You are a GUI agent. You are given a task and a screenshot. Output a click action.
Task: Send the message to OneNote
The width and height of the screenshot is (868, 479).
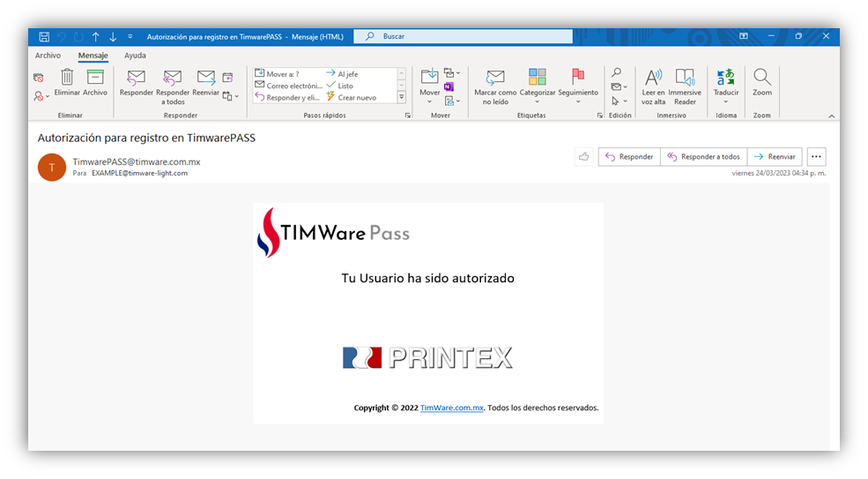(449, 86)
